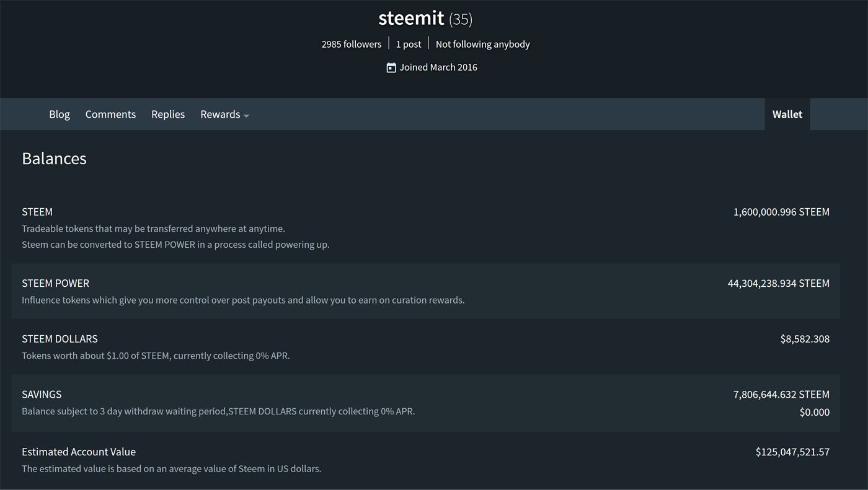Click the STEEM DOLLARS label
This screenshot has width=868, height=490.
tap(60, 339)
